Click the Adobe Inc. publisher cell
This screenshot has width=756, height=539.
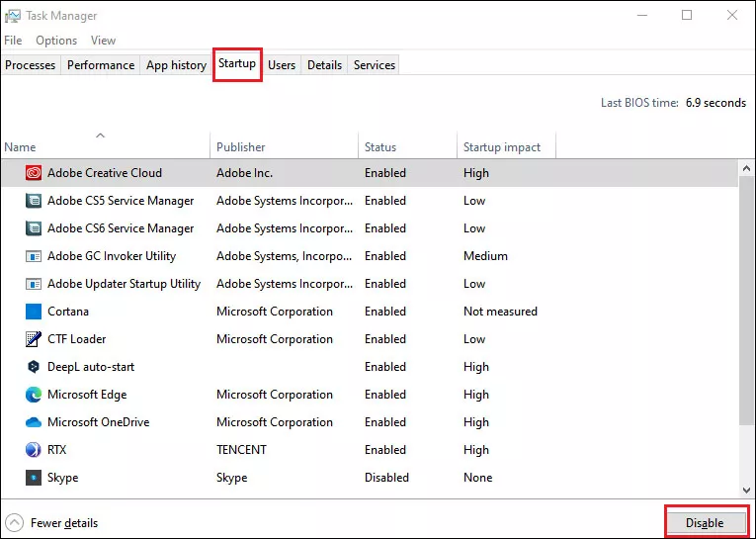tap(244, 173)
